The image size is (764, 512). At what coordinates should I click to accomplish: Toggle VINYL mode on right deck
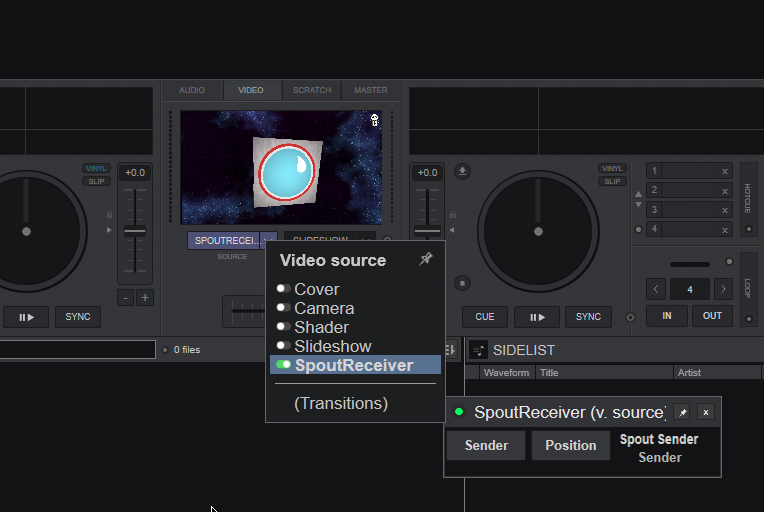pos(612,169)
